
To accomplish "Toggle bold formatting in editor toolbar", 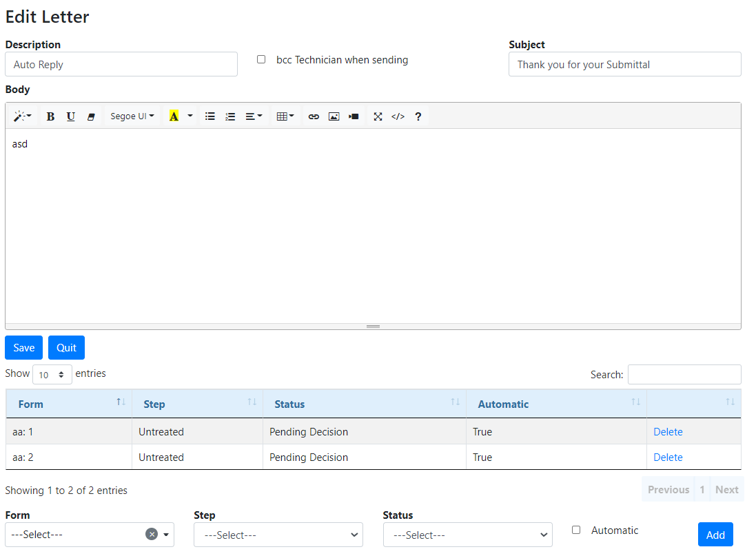I will coord(50,116).
